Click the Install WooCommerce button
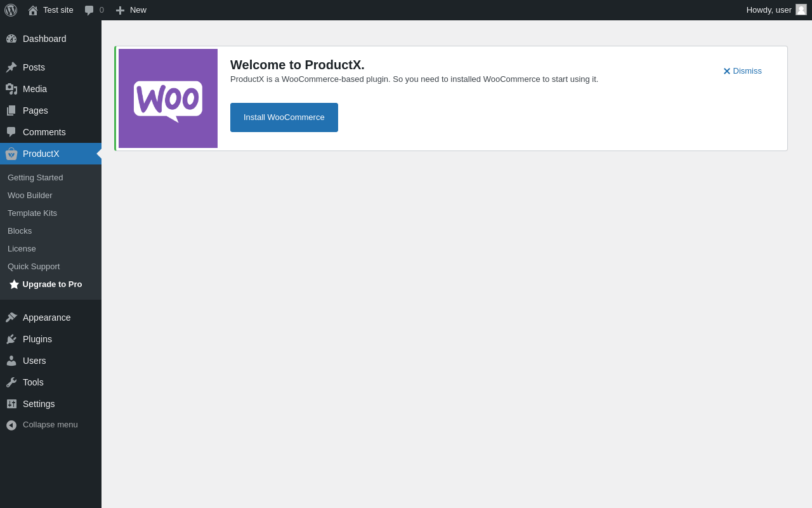The width and height of the screenshot is (812, 508). pos(284,117)
